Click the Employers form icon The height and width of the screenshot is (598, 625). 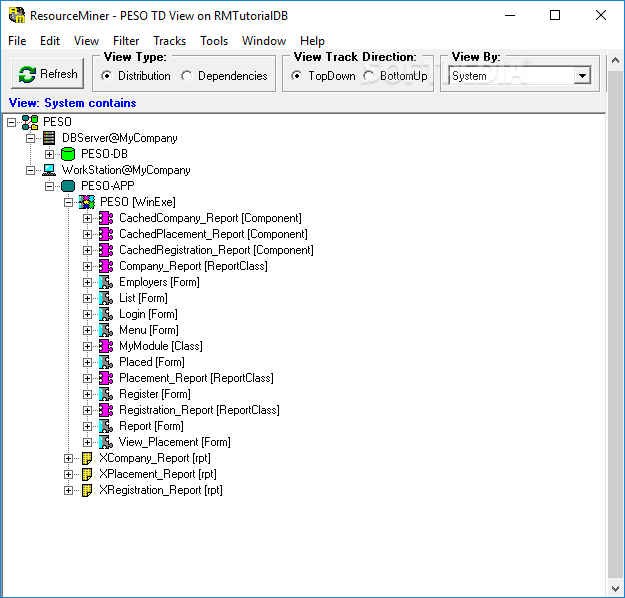click(106, 282)
